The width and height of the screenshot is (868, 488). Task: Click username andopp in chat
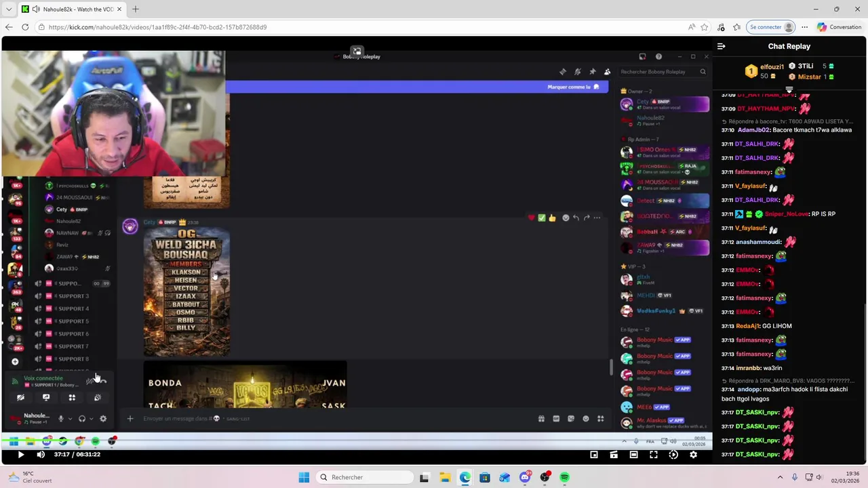click(748, 390)
